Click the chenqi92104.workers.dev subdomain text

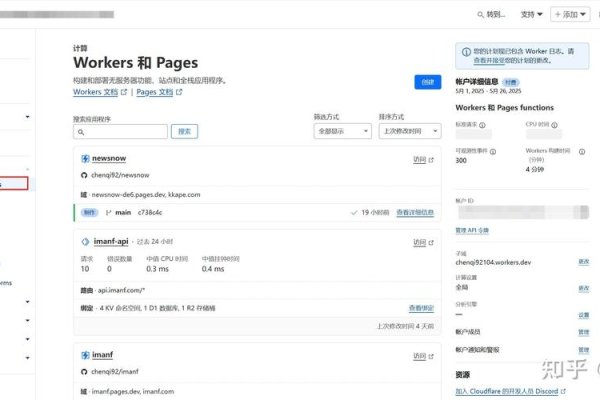(493, 262)
